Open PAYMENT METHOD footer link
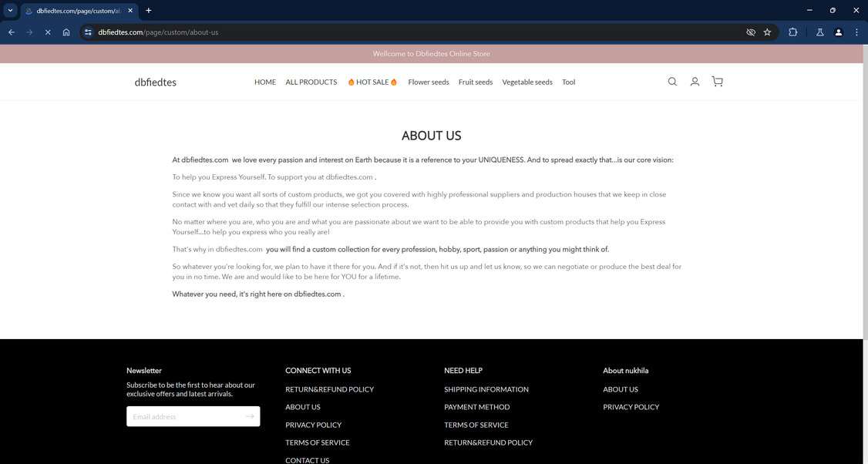Viewport: 868px width, 464px height. [476, 407]
